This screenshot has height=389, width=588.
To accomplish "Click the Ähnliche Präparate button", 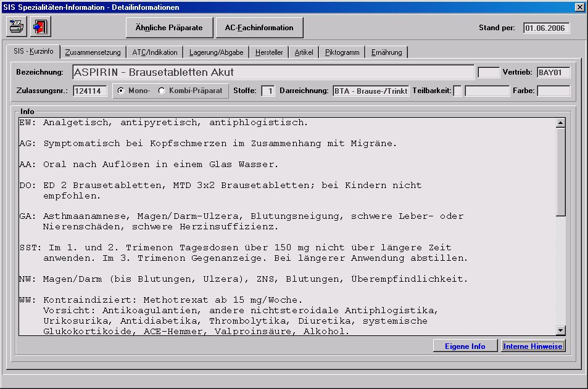I will 168,28.
